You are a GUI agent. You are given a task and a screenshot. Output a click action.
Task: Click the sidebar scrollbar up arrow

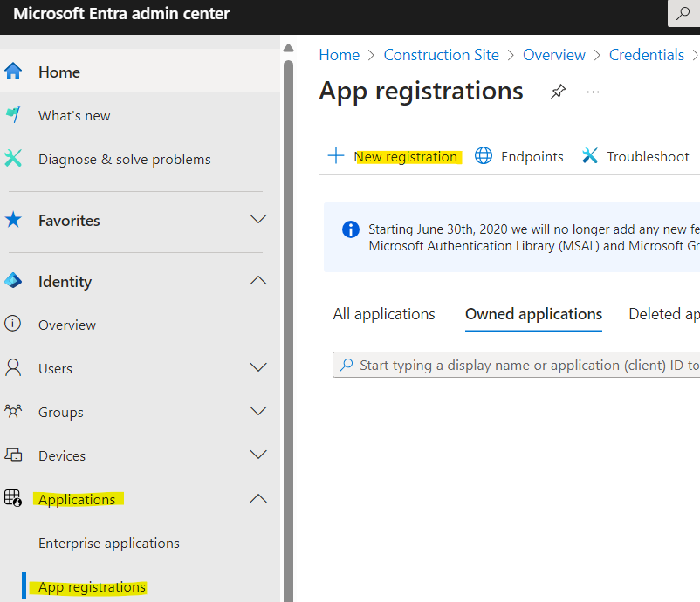tap(288, 48)
